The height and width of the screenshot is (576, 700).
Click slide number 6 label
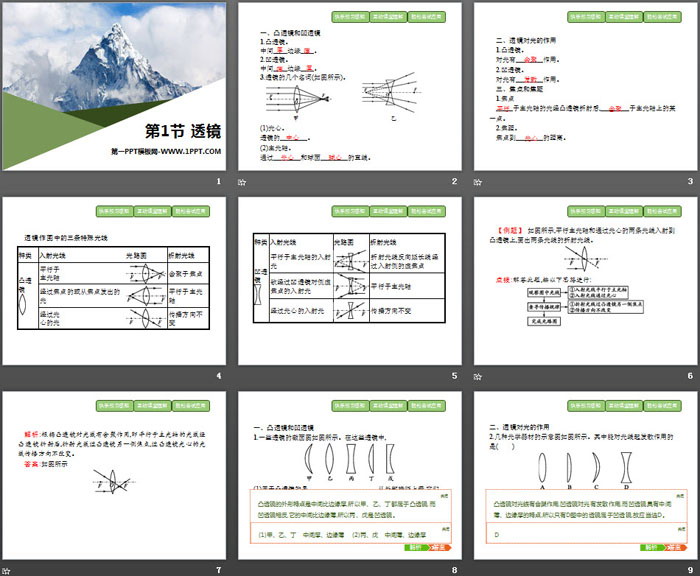pyautogui.click(x=690, y=376)
